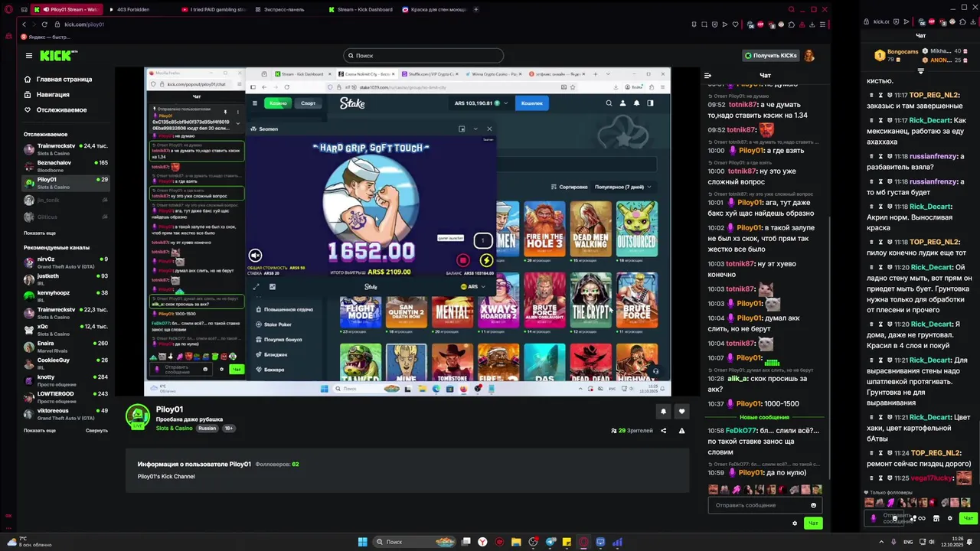
Task: Open Yandex browser from the taskbar
Action: [482, 542]
